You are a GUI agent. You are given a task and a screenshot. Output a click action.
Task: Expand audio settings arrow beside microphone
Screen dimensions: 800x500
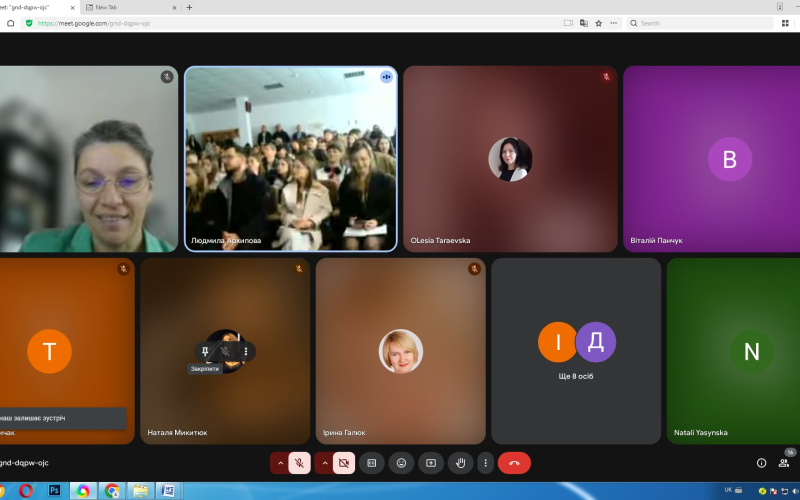click(280, 463)
